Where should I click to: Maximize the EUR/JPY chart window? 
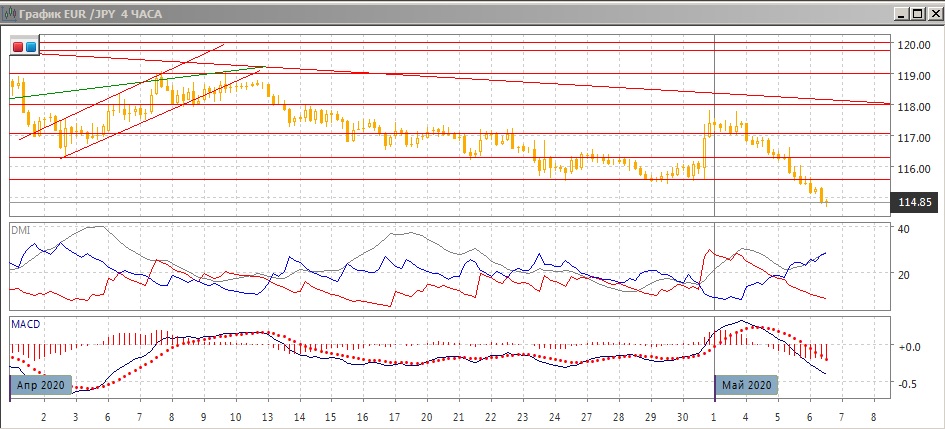[x=914, y=12]
